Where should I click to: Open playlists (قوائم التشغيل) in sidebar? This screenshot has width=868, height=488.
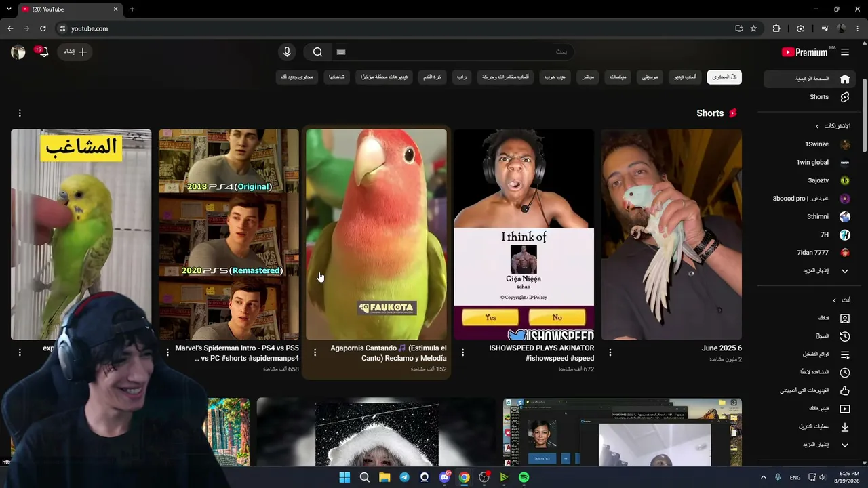(x=810, y=354)
